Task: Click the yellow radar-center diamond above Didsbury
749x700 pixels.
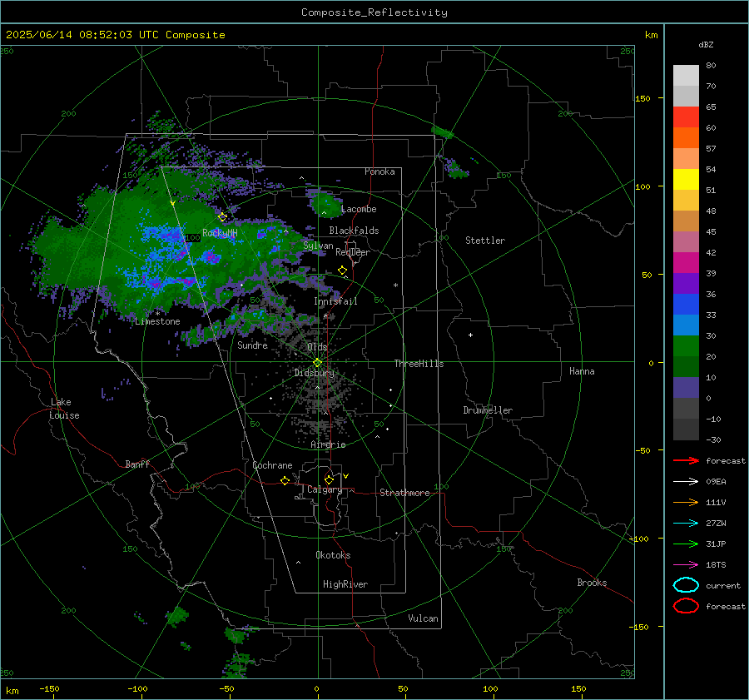Action: tap(317, 363)
